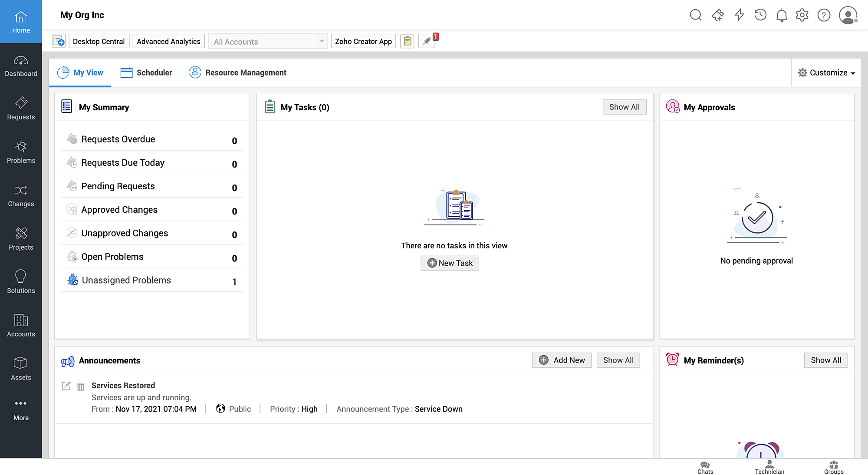Open notifications bell icon
Viewport: 868px width, 475px height.
[781, 15]
